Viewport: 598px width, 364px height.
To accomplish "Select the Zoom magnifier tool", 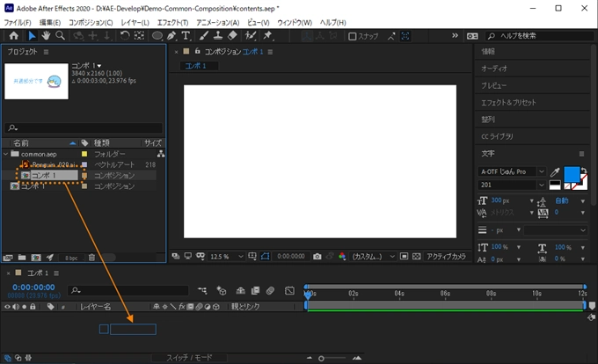I will click(x=60, y=36).
